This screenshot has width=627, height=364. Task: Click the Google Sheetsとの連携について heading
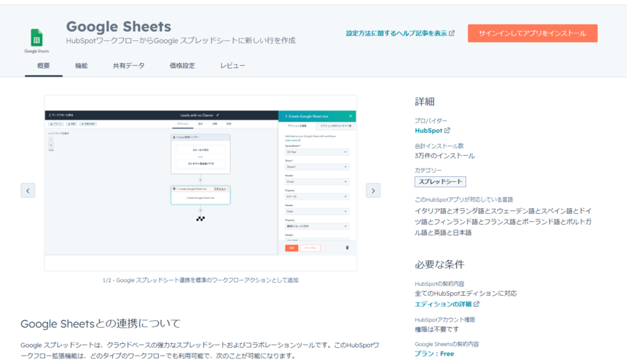[100, 324]
